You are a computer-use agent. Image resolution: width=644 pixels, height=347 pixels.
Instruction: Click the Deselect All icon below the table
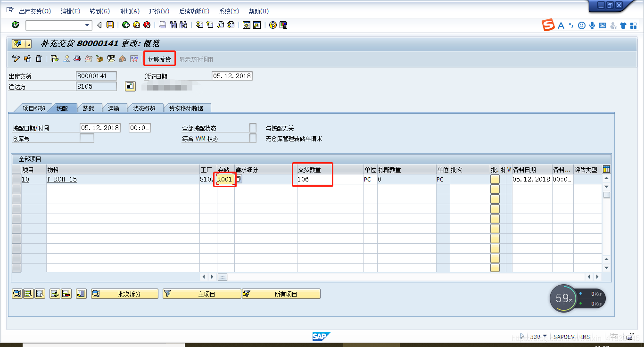tap(40, 294)
